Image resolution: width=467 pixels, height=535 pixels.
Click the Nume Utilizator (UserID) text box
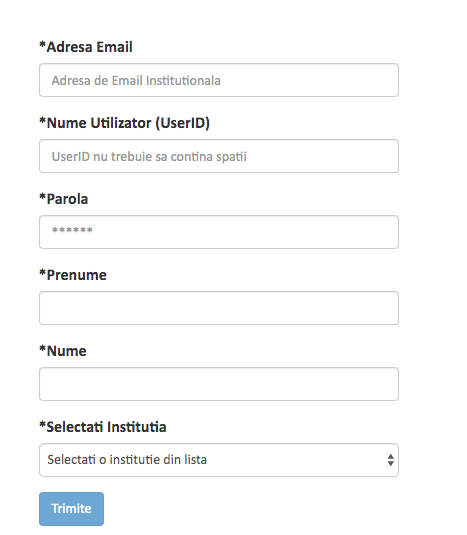click(219, 156)
